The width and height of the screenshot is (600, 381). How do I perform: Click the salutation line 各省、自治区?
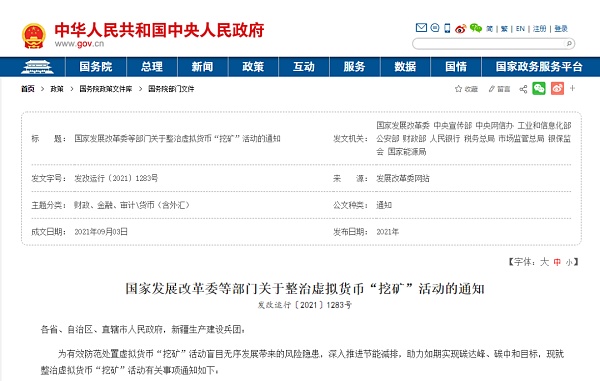143,329
